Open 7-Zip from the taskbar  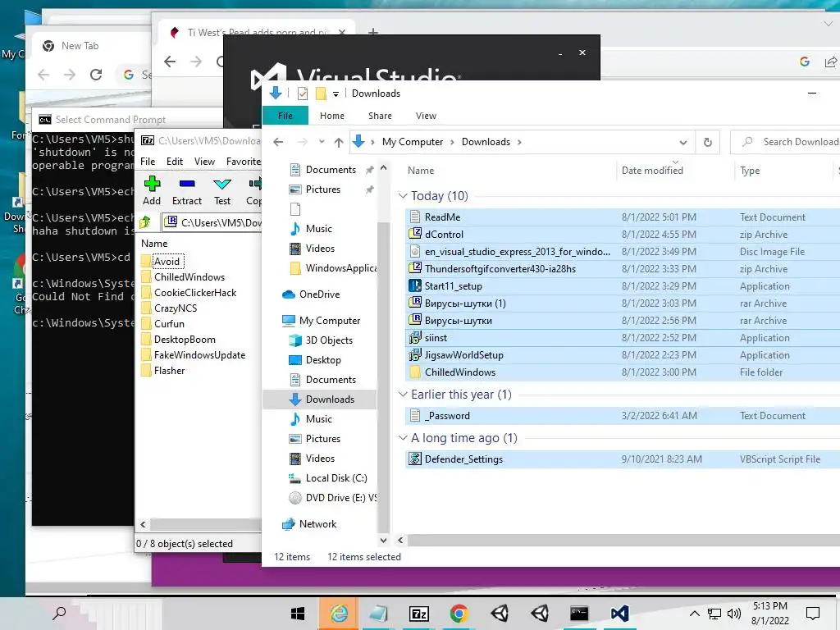[x=419, y=614]
